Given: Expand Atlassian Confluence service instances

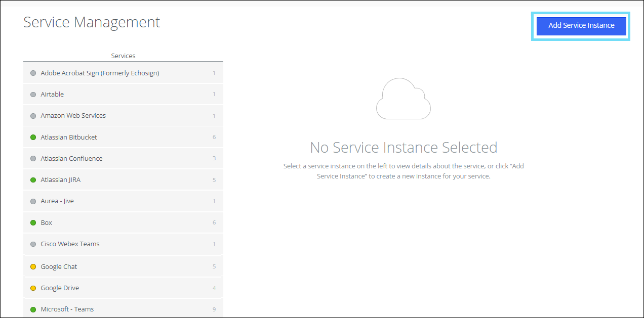Looking at the screenshot, I should tap(71, 159).
